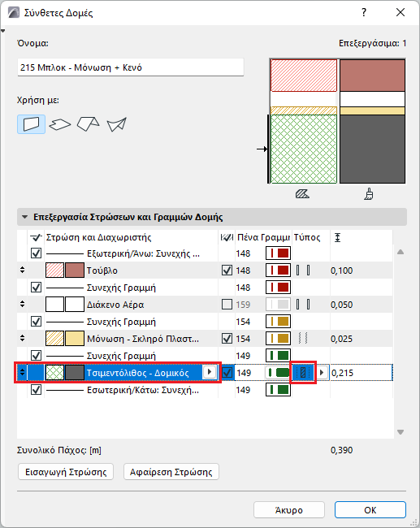Click the layer list scroll down arrow
This screenshot has width=420, height=528.
[x=401, y=432]
